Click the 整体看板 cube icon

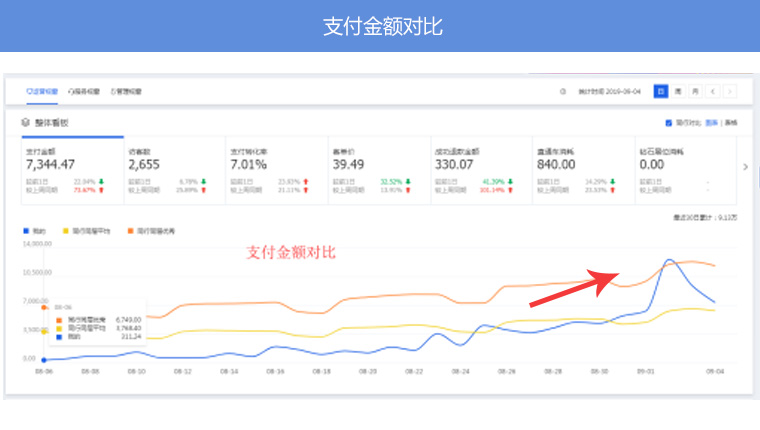click(26, 123)
